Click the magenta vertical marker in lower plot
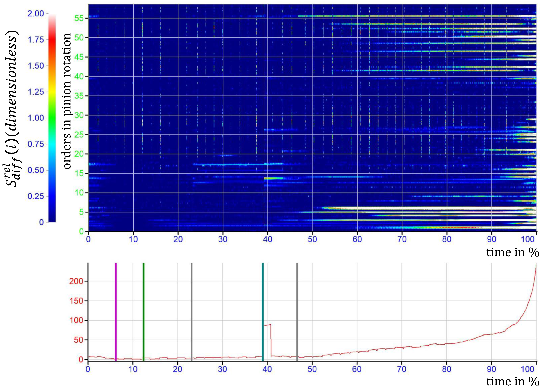This screenshot has height=392, width=544. click(x=116, y=312)
